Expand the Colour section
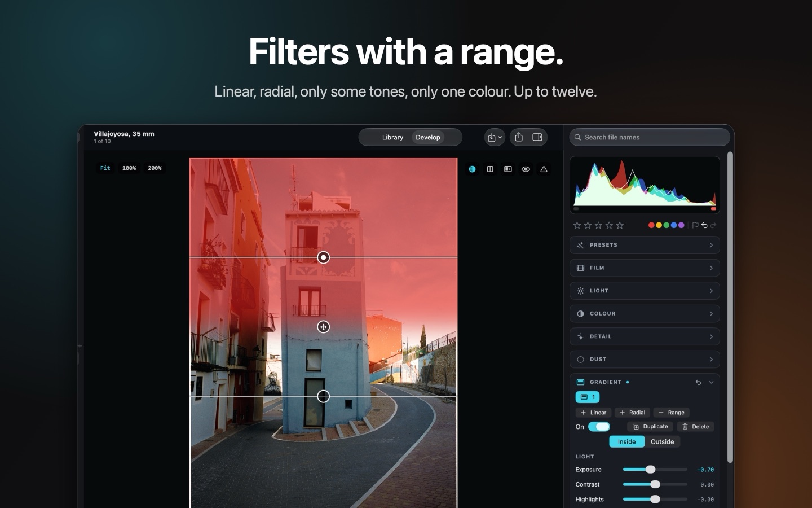The image size is (812, 508). (x=645, y=314)
